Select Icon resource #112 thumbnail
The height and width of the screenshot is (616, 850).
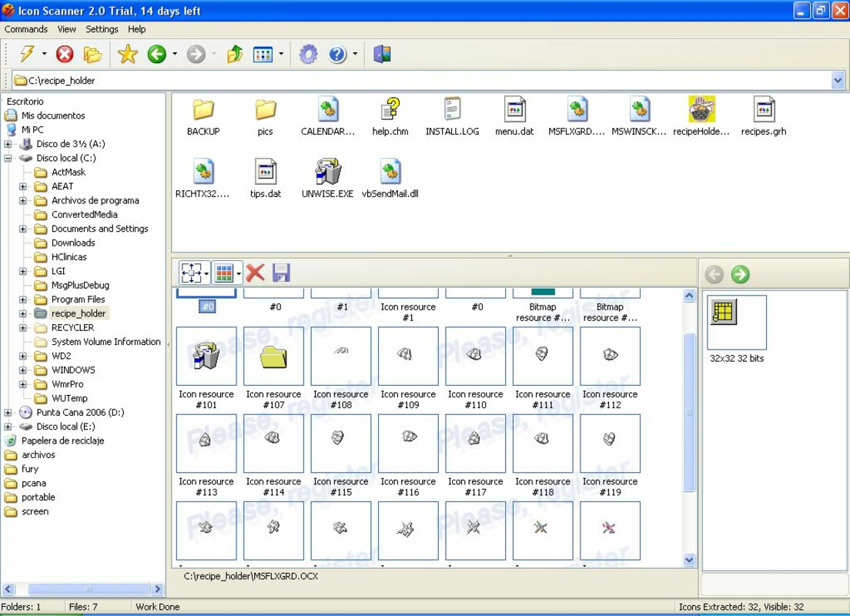tap(611, 357)
